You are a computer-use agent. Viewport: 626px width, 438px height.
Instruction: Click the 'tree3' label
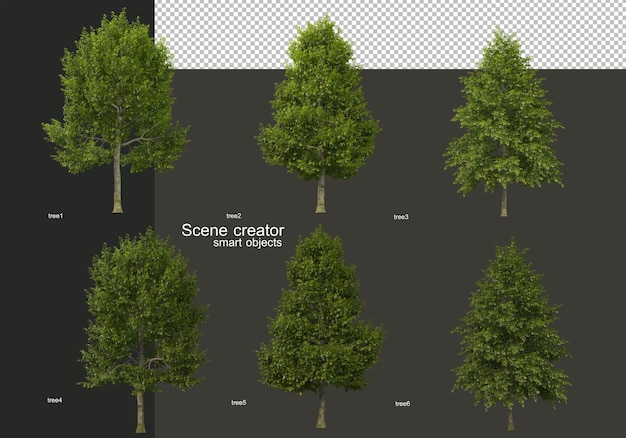point(401,217)
